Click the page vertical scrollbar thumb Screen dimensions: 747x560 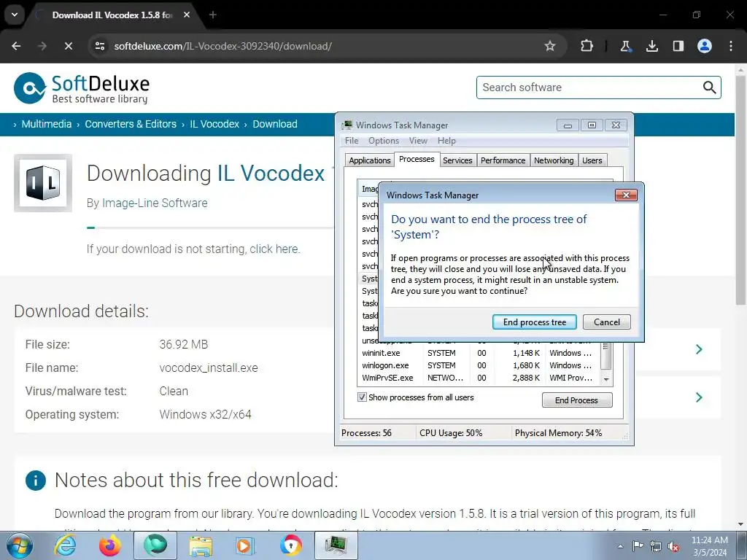(x=740, y=190)
